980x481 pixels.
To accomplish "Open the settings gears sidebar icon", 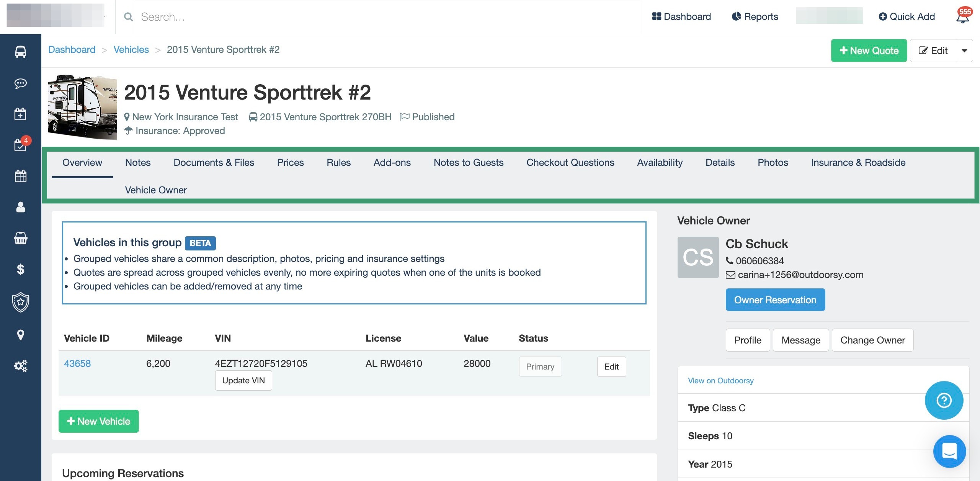I will [21, 366].
